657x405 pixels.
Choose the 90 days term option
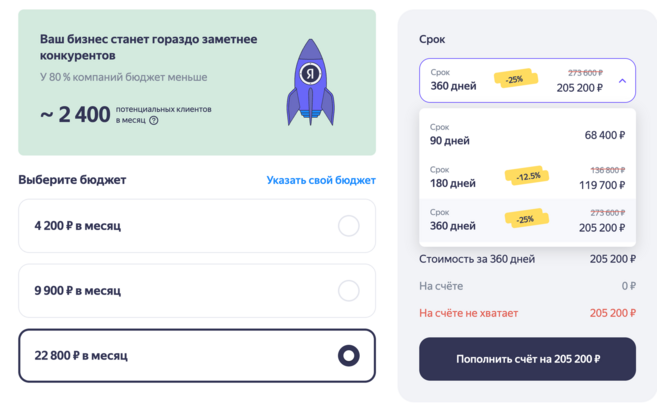tap(450, 134)
